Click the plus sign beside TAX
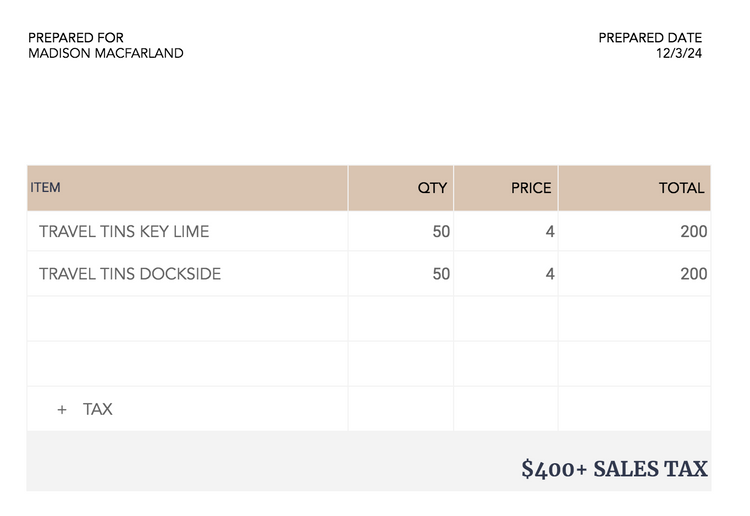The image size is (750, 516). [62, 410]
